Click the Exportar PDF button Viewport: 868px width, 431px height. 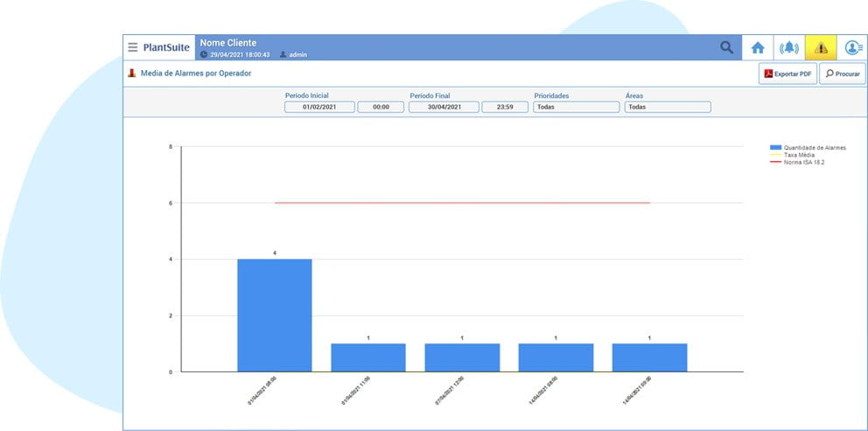(x=787, y=74)
